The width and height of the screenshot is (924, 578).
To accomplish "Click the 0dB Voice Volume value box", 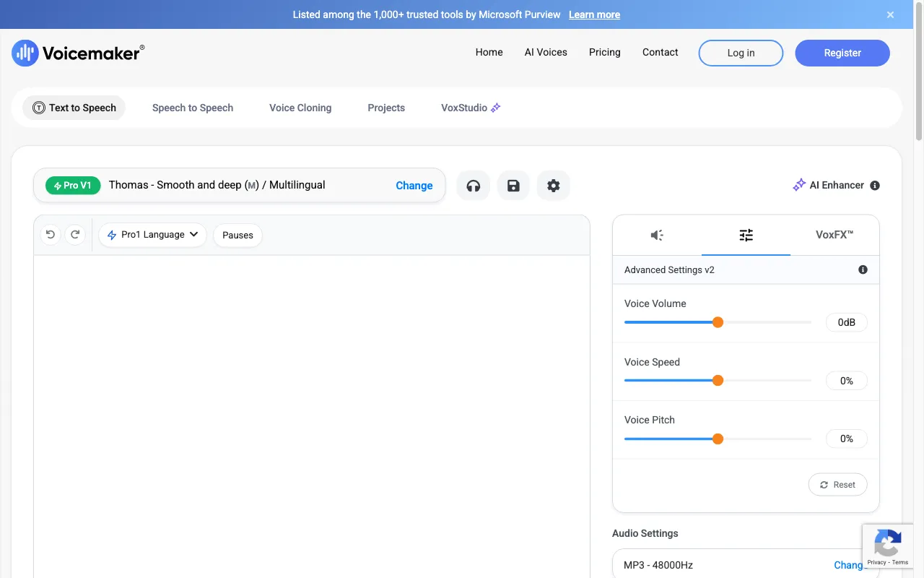I will tap(847, 322).
